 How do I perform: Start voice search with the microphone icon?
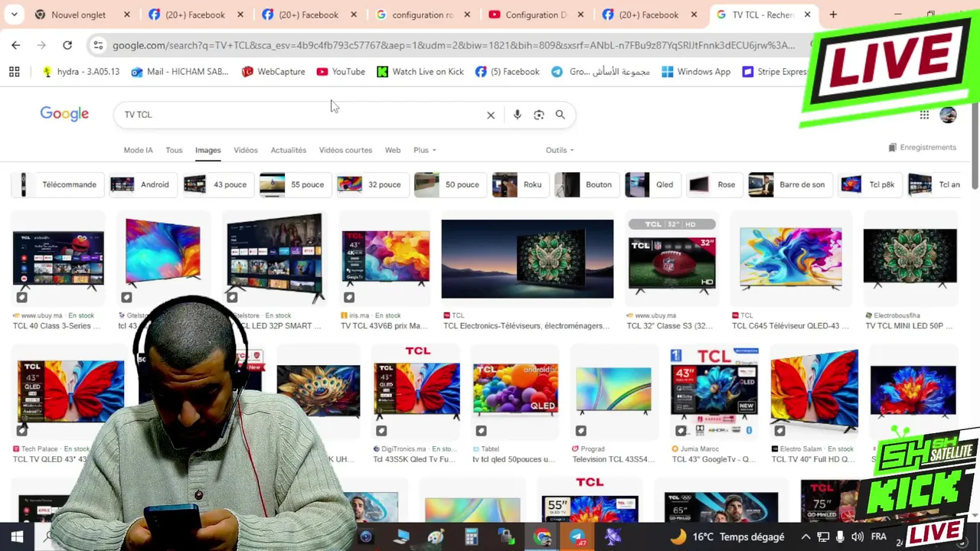pyautogui.click(x=518, y=115)
